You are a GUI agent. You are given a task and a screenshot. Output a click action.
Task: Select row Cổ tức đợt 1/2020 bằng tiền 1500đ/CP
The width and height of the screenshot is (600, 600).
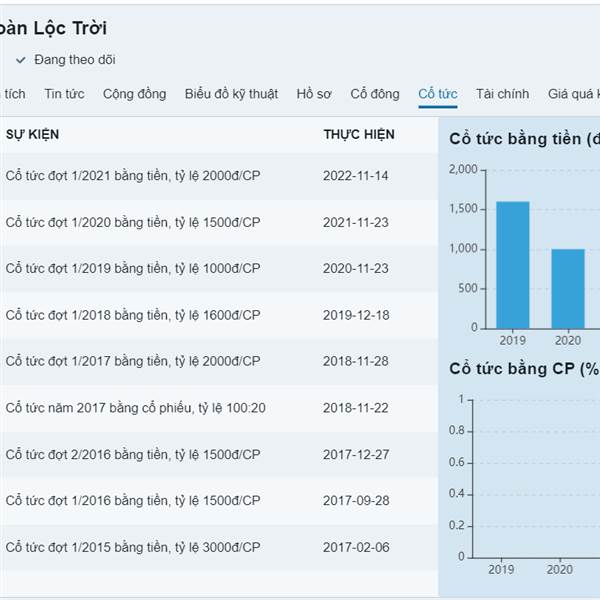[219, 223]
